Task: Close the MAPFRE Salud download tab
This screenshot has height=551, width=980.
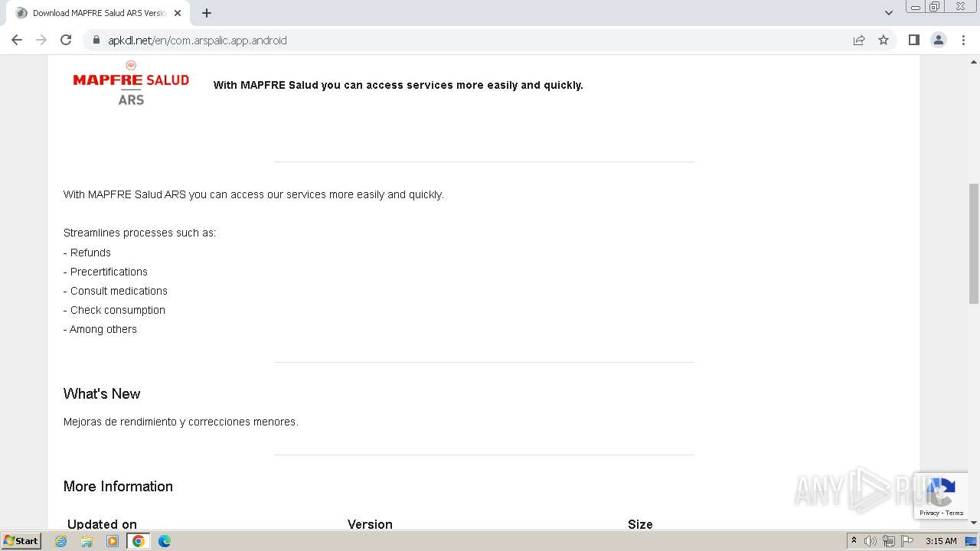Action: pos(178,13)
